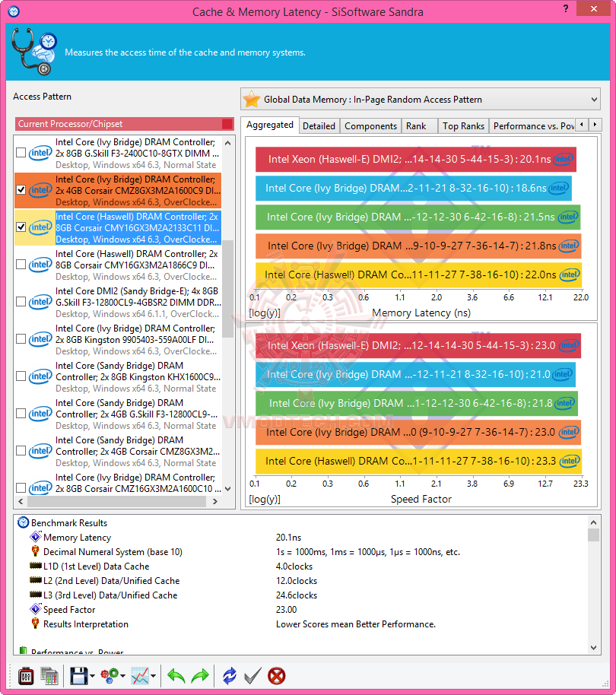The height and width of the screenshot is (695, 616).
Task: Click the gray checkmark OK icon
Action: tap(252, 677)
